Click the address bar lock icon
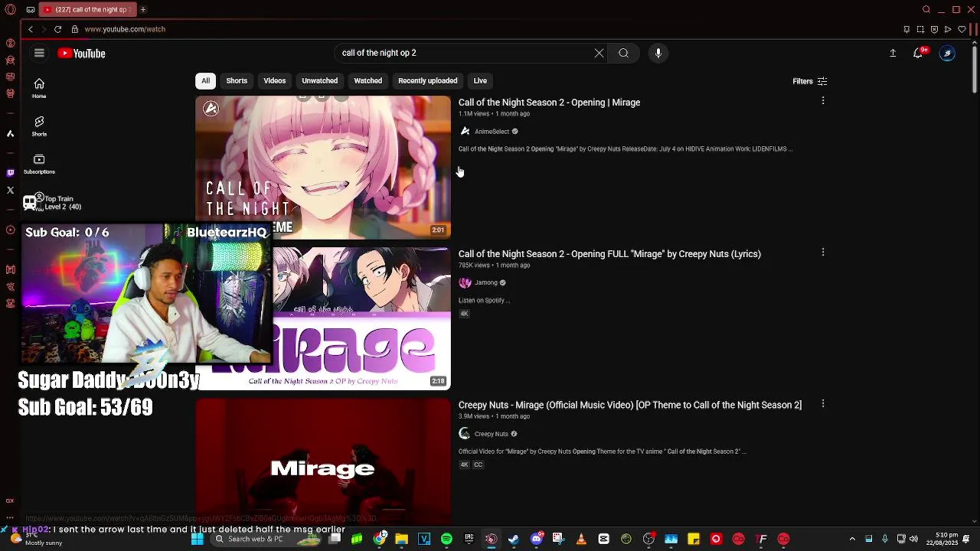Image resolution: width=980 pixels, height=551 pixels. [74, 29]
